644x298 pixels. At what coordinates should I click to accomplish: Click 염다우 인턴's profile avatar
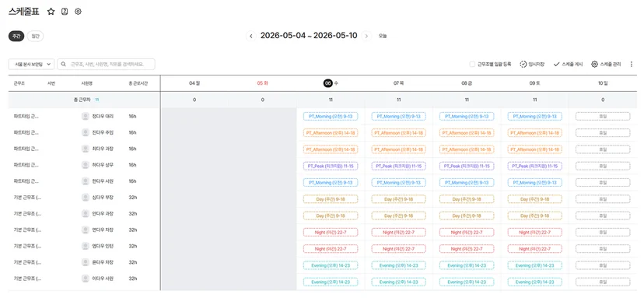tap(86, 246)
